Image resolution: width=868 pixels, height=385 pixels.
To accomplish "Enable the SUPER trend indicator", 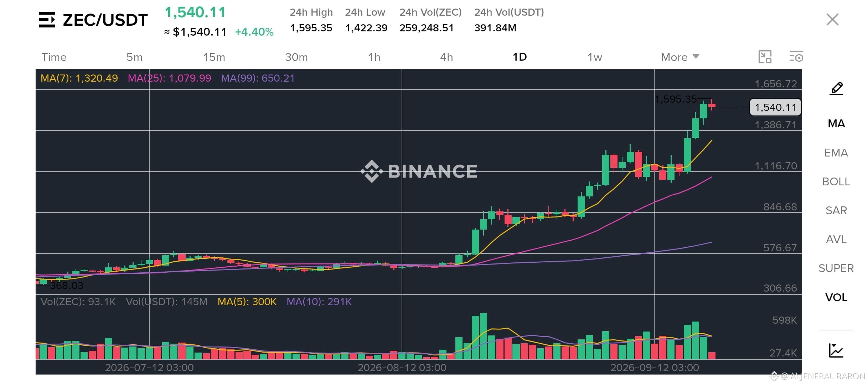I will (x=836, y=268).
